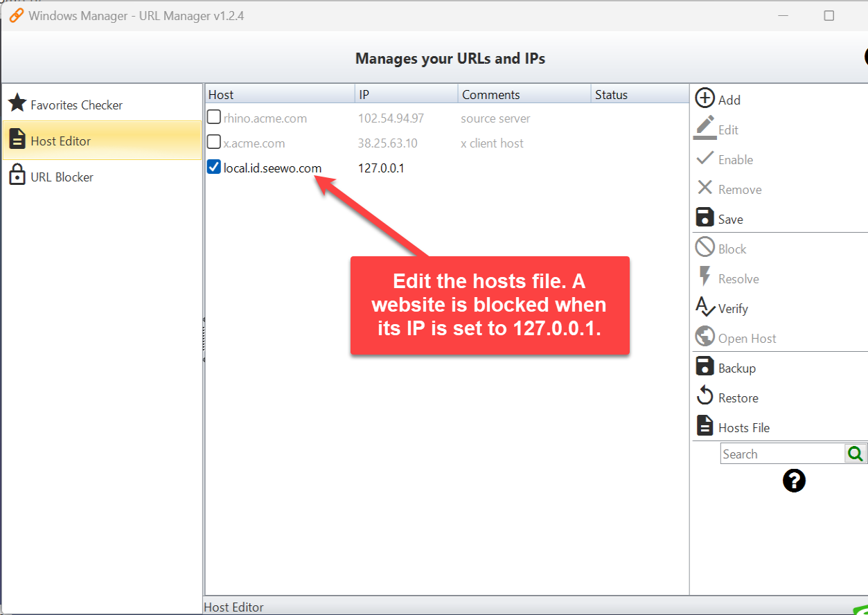
Task: Switch to the Favorites Checker tab
Action: point(102,105)
